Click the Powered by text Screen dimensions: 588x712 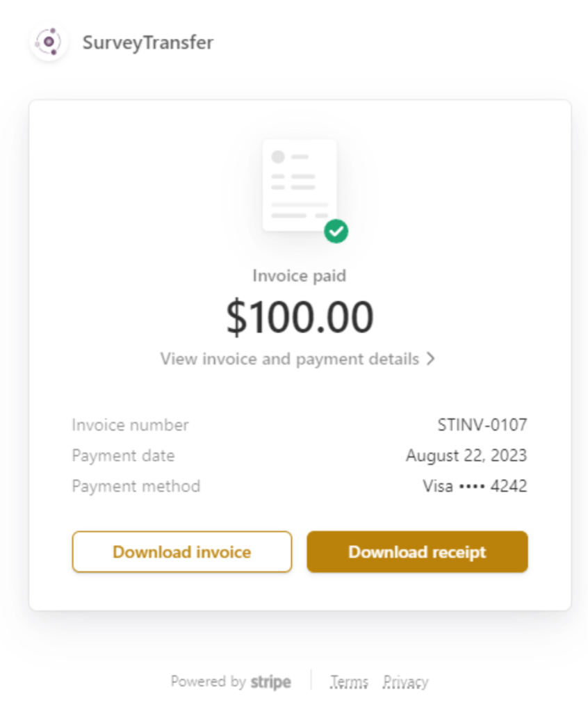tap(208, 681)
